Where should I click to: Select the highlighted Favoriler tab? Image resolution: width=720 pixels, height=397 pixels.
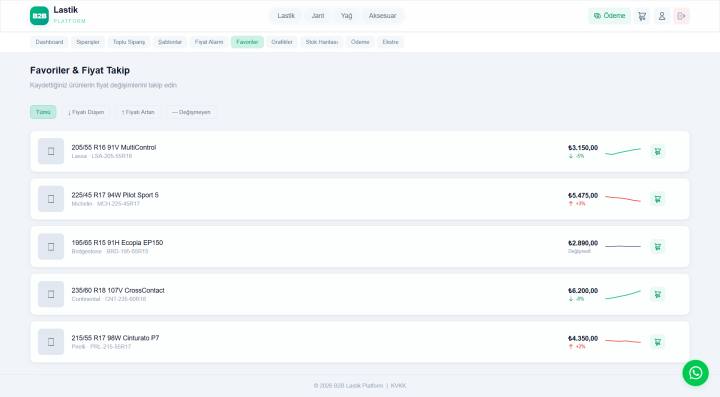click(247, 42)
